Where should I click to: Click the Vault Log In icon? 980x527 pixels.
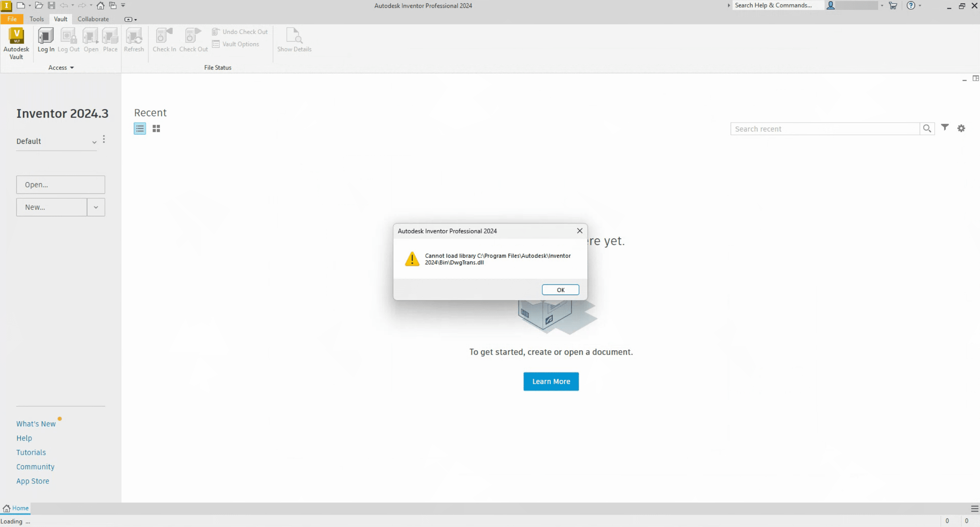point(46,36)
